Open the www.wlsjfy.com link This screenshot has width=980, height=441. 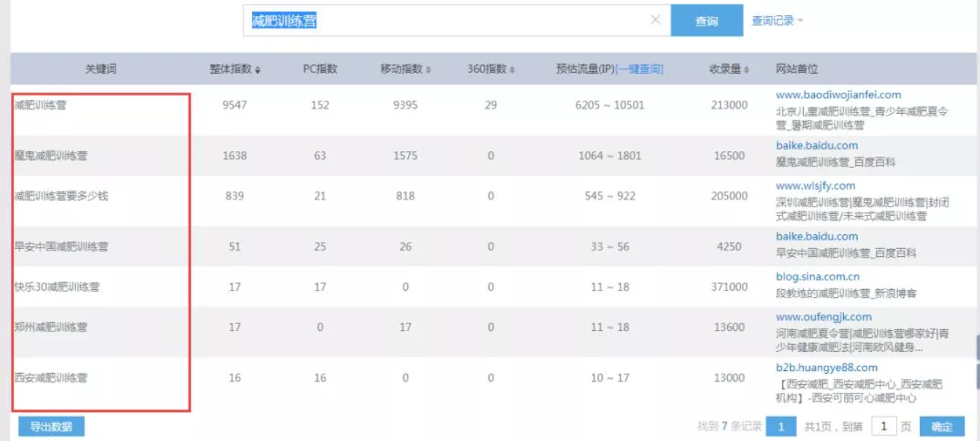[x=816, y=186]
